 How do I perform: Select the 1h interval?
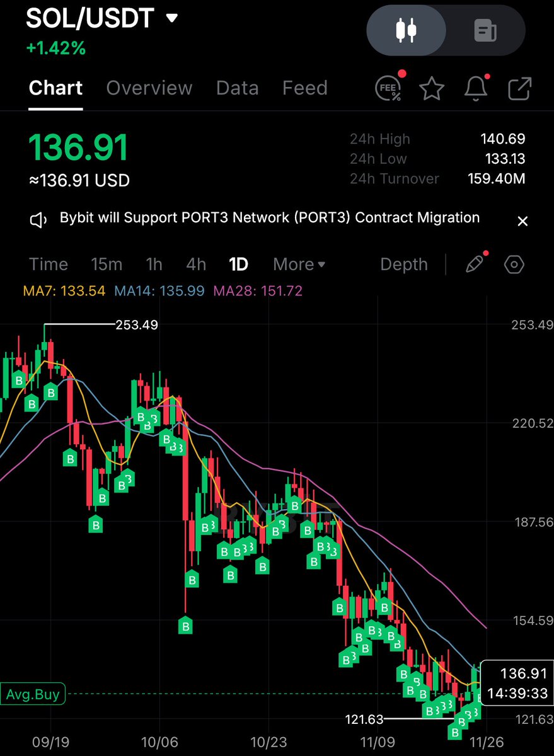point(154,265)
